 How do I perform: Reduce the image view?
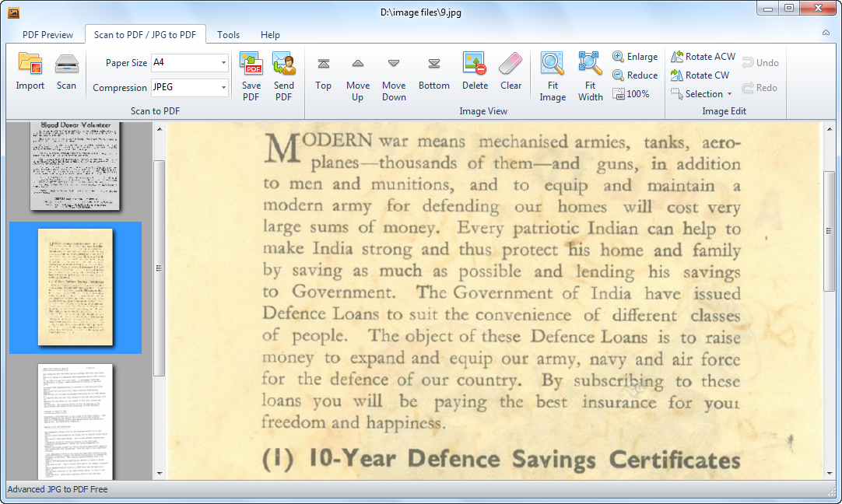point(635,75)
